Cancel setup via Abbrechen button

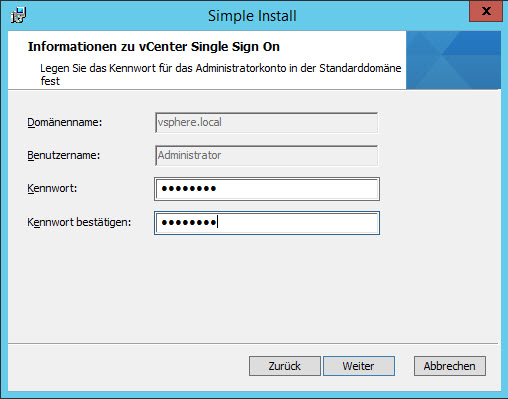450,366
